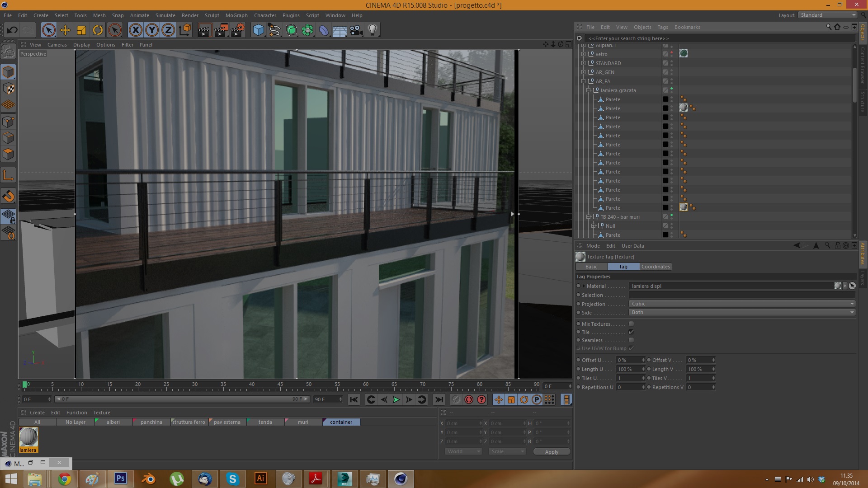Toggle X axis lock icon
Image resolution: width=868 pixels, height=488 pixels.
pyautogui.click(x=135, y=30)
